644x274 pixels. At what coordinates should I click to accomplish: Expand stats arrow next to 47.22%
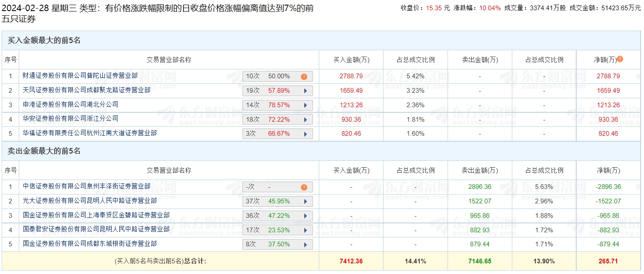(305, 216)
